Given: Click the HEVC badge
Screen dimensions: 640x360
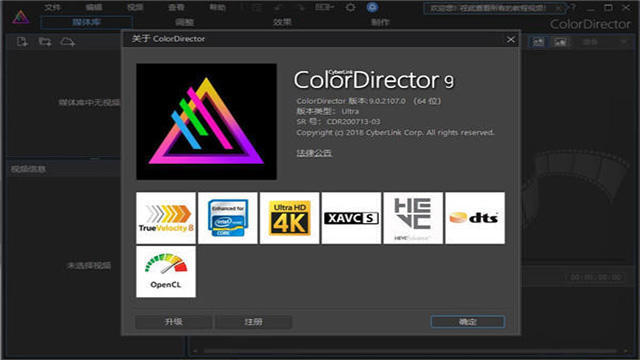Looking at the screenshot, I should 413,218.
